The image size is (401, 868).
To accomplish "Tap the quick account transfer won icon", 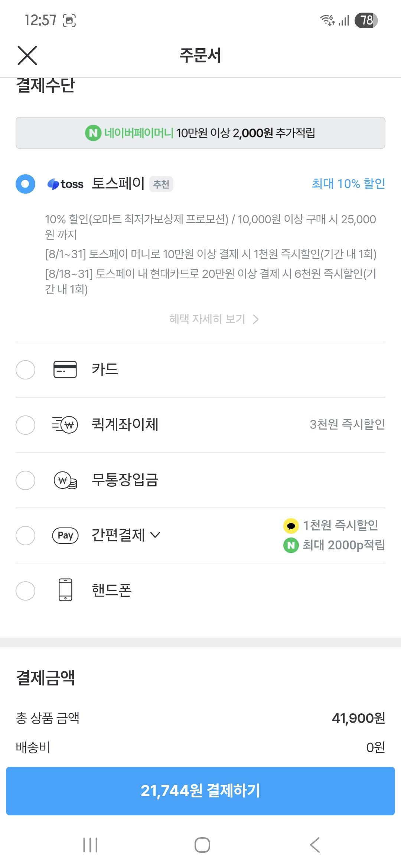I will pyautogui.click(x=65, y=425).
